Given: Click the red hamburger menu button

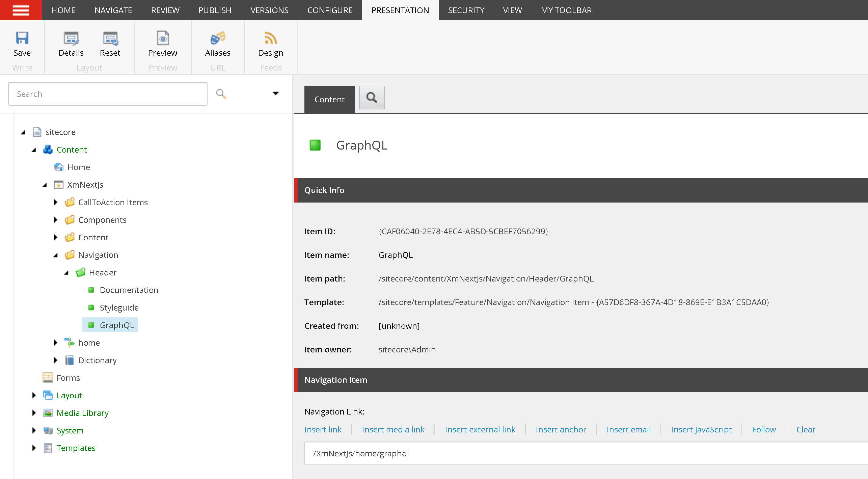Looking at the screenshot, I should 21,10.
